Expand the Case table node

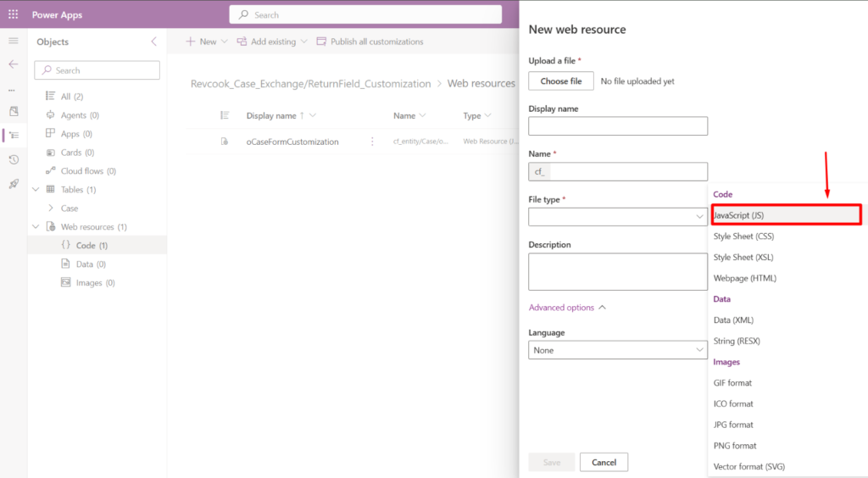click(x=51, y=208)
